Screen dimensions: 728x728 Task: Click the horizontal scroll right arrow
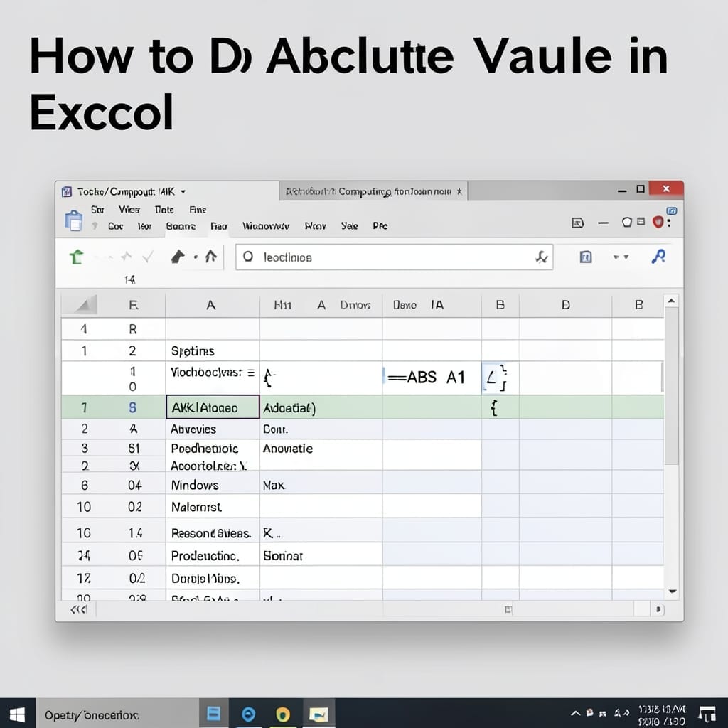click(x=658, y=609)
